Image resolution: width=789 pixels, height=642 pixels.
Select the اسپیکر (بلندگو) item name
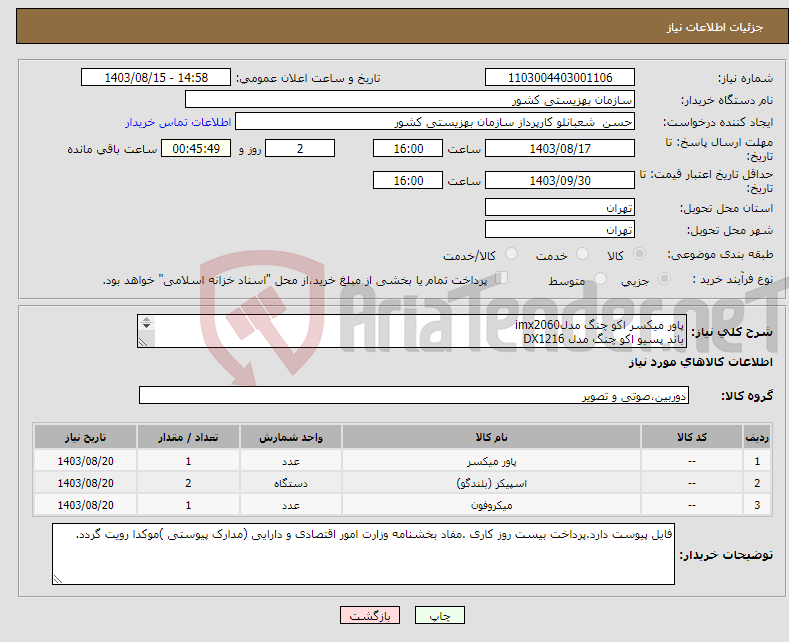(491, 484)
